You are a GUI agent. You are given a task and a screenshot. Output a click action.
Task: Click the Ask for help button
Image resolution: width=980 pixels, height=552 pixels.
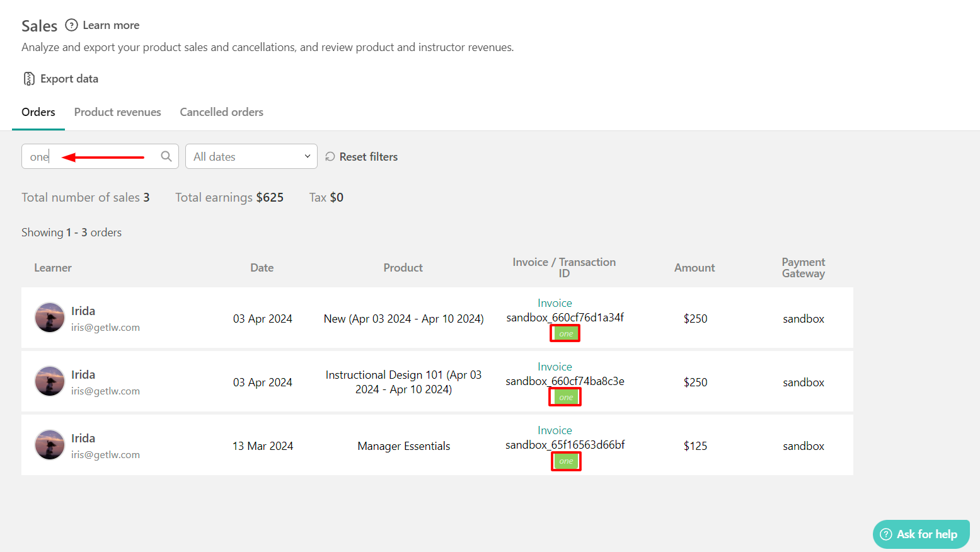[x=921, y=534]
